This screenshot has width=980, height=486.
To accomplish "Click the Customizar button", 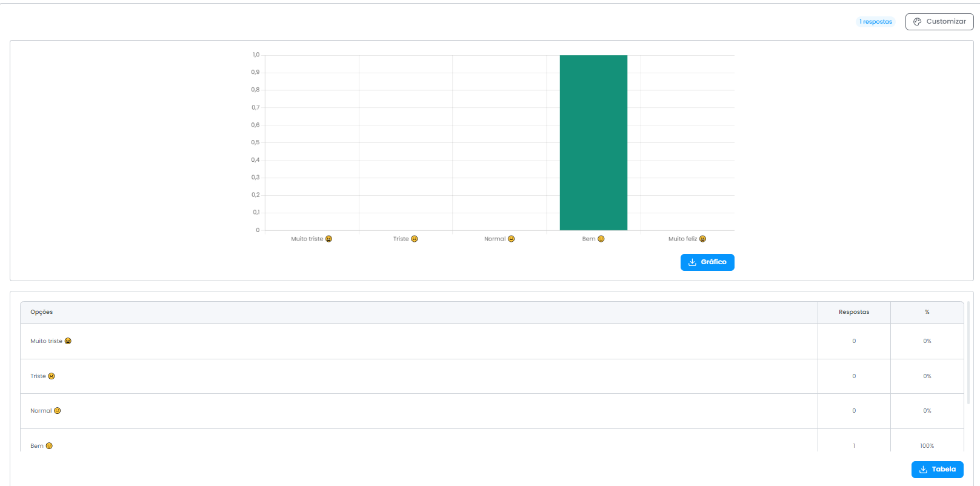I will tap(939, 22).
